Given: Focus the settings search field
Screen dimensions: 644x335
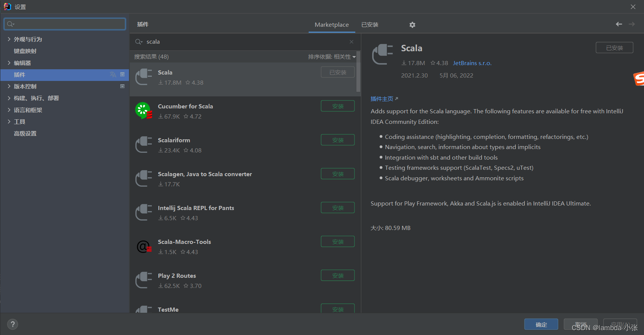Looking at the screenshot, I should pyautogui.click(x=65, y=24).
